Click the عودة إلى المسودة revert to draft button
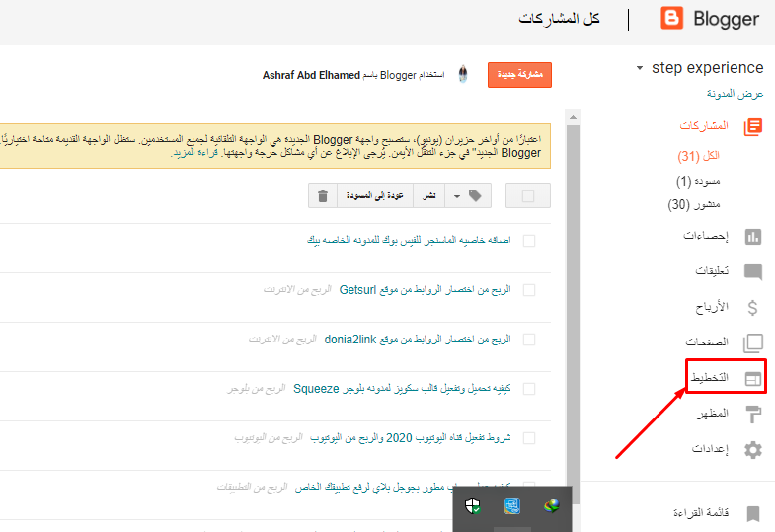 point(374,196)
